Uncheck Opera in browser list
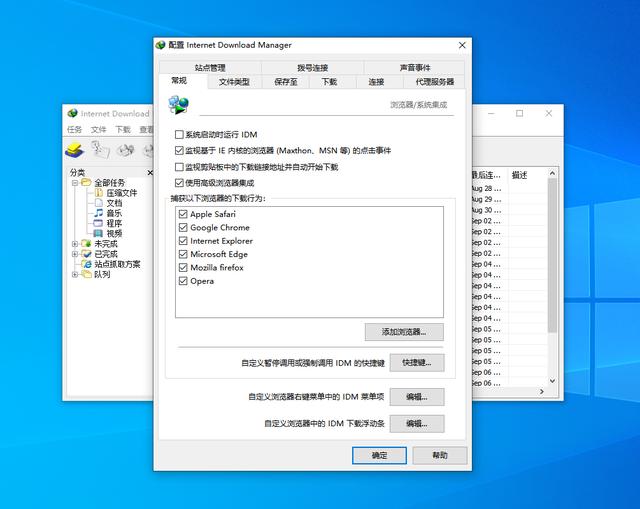This screenshot has width=640, height=509. click(x=183, y=281)
